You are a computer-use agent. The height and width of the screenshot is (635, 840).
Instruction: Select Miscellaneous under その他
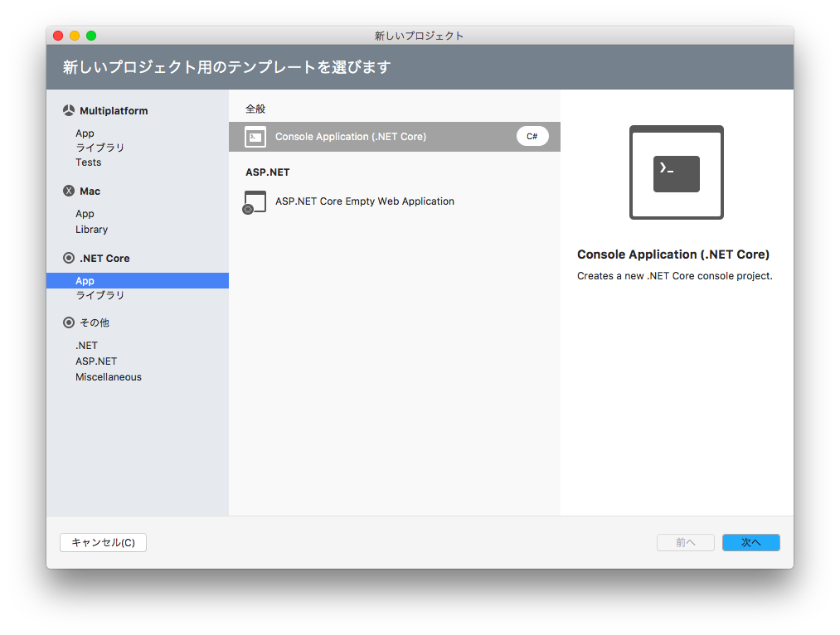(x=109, y=377)
